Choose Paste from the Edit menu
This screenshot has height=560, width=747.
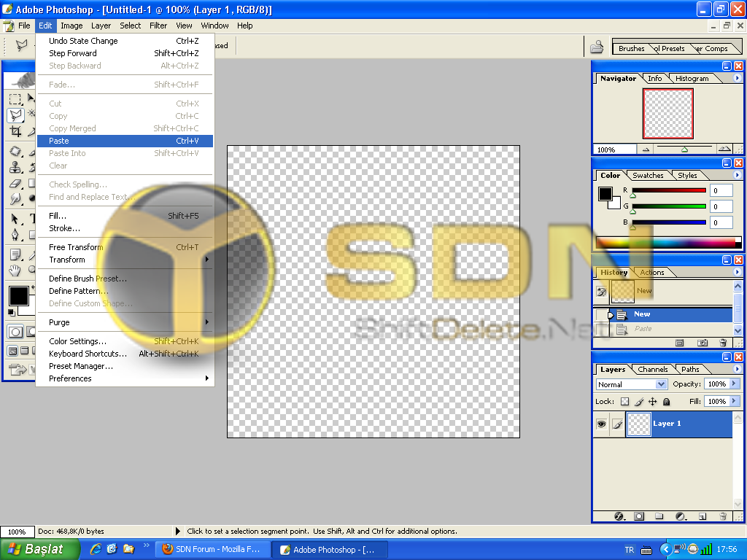(x=124, y=141)
